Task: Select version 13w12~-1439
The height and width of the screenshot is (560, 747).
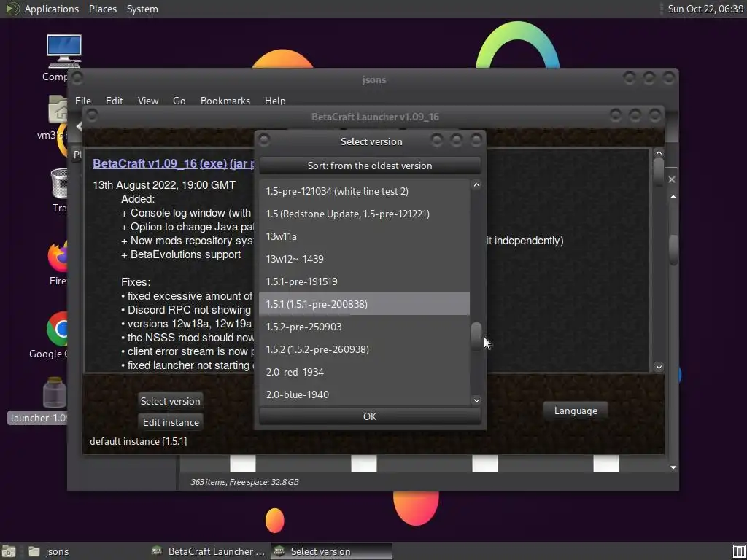Action: 365,259
